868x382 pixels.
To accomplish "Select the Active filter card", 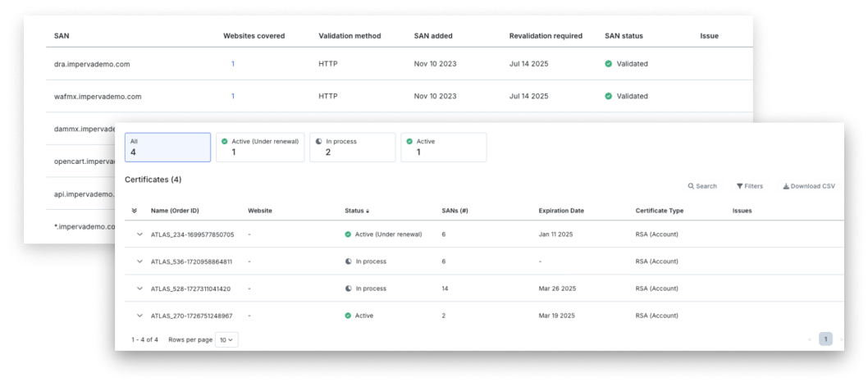I will [443, 148].
